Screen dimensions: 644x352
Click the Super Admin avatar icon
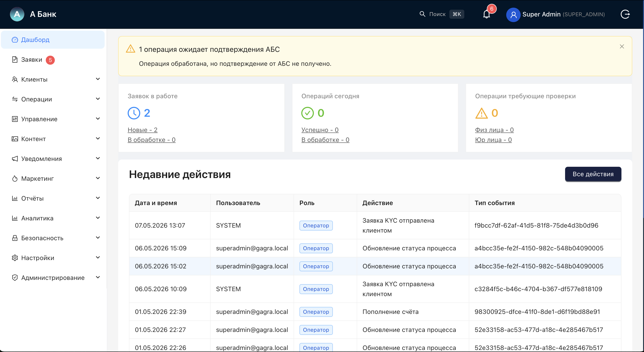[x=513, y=14]
